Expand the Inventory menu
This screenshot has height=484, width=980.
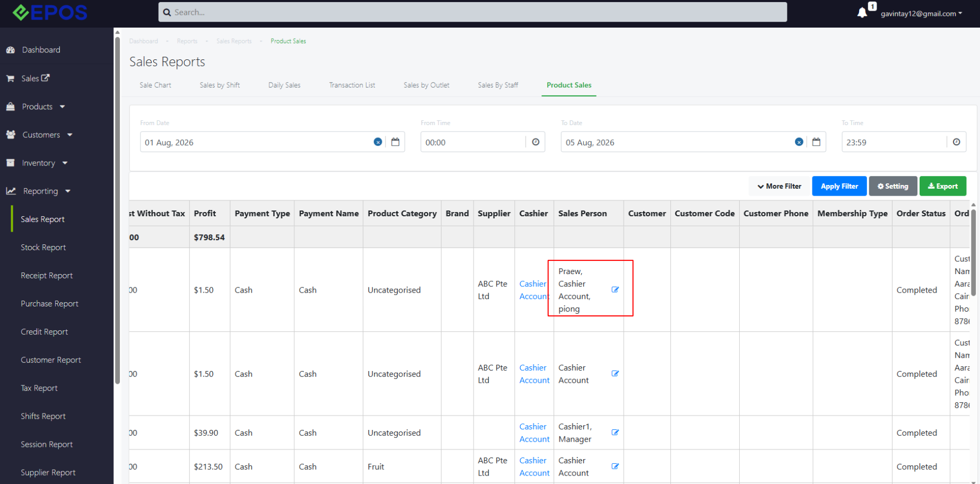pos(65,163)
